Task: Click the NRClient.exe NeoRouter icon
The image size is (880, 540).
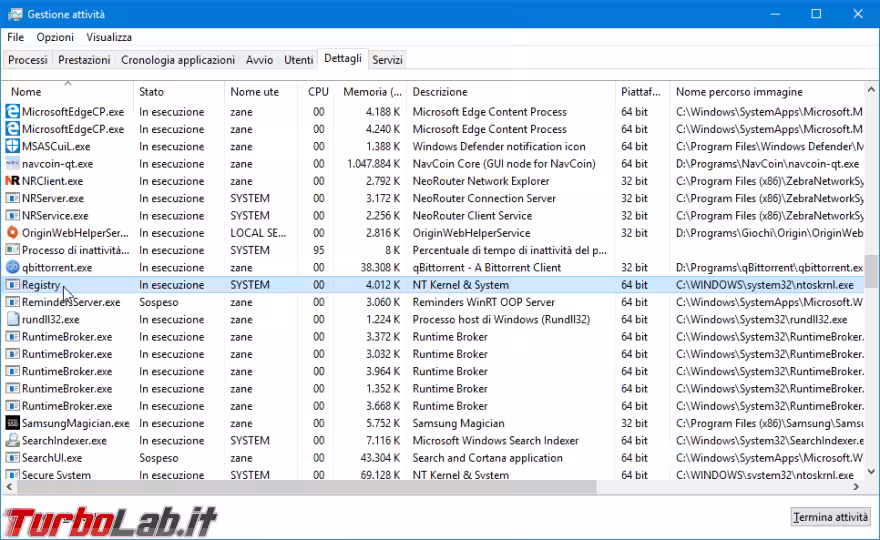Action: click(12, 181)
